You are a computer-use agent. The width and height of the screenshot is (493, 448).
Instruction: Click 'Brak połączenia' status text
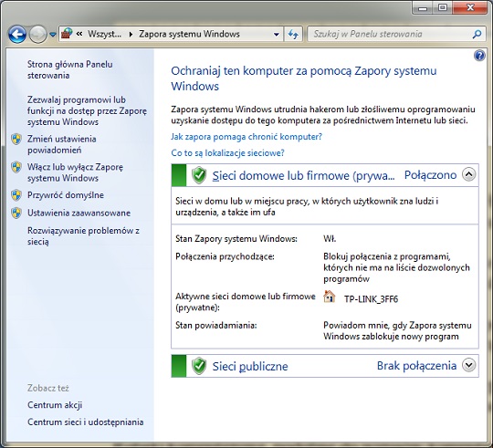coord(416,366)
